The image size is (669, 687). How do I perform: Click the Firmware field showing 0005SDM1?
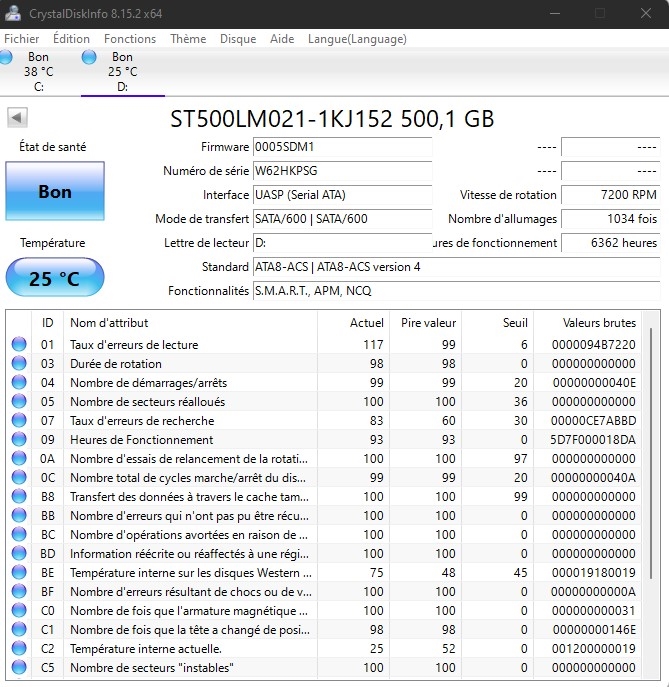click(x=341, y=147)
